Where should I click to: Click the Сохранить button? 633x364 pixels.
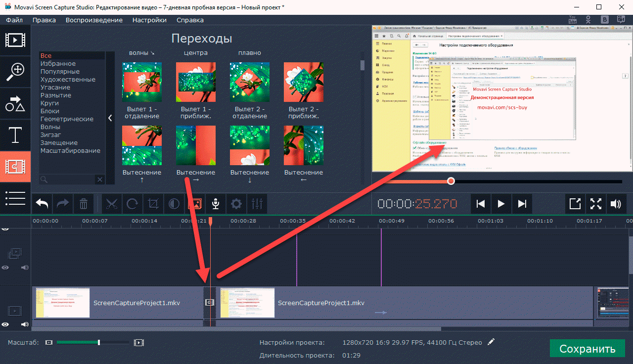tap(588, 349)
